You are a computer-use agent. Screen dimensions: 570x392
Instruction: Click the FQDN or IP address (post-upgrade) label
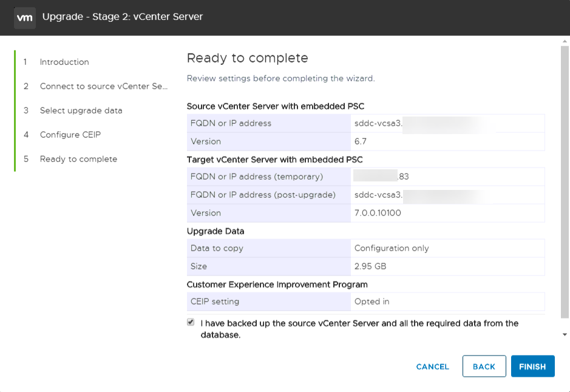[x=263, y=195]
